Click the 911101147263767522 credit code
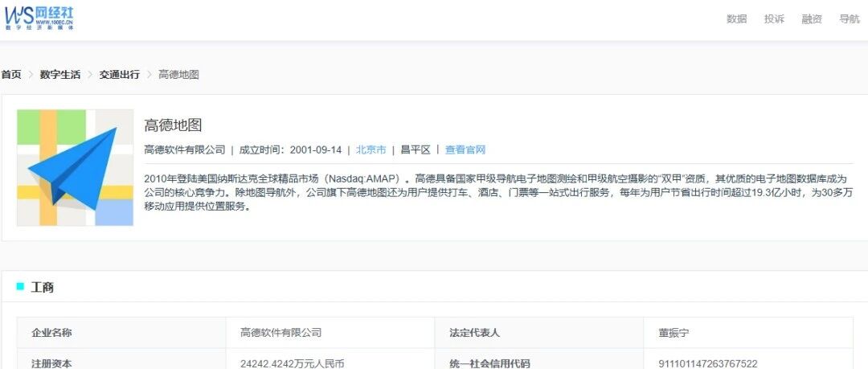Image resolution: width=868 pixels, height=369 pixels. point(708,363)
